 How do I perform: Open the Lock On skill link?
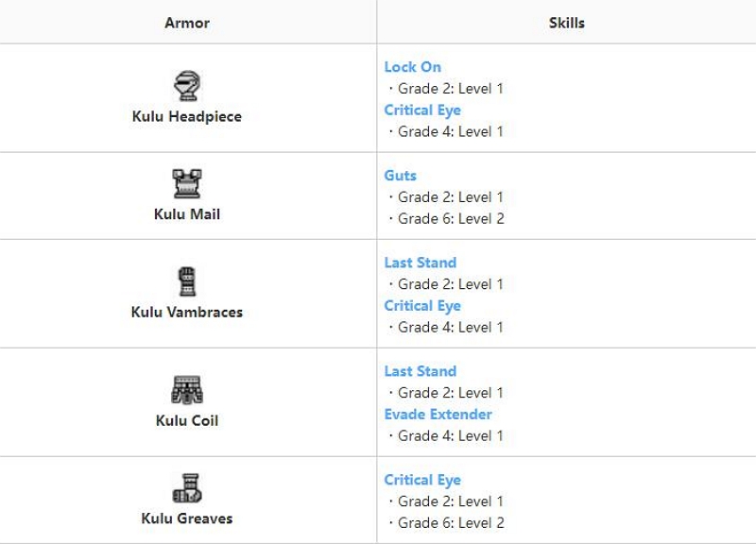click(x=412, y=67)
